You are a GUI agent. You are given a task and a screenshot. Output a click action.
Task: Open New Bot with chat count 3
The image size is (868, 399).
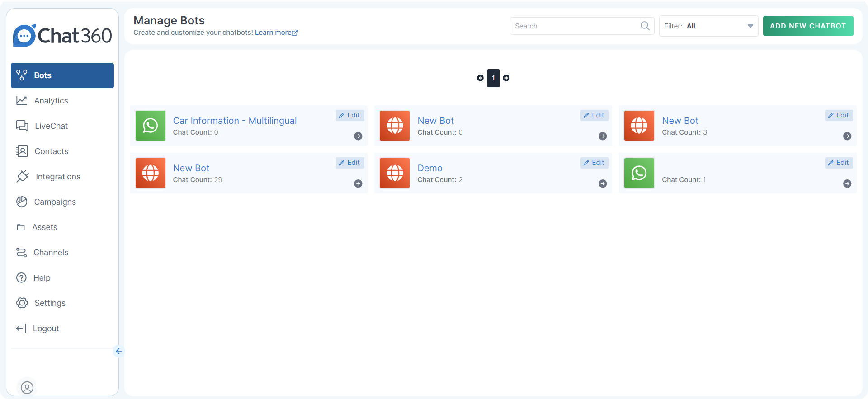680,121
